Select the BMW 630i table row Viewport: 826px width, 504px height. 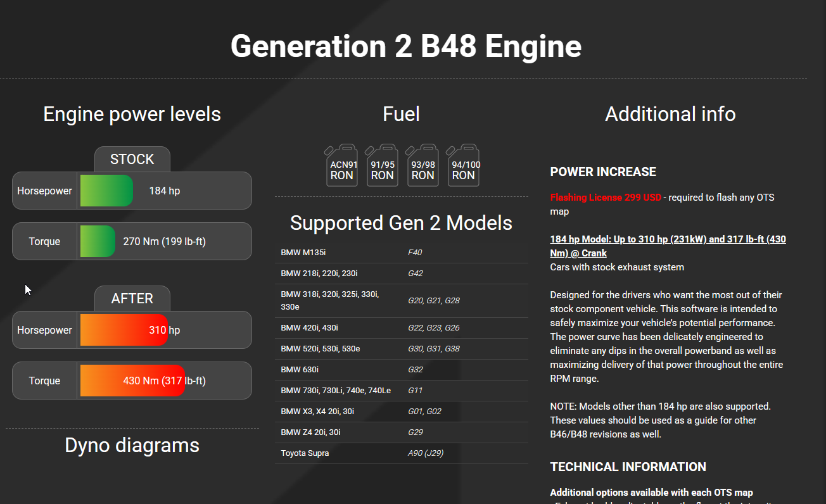(402, 370)
